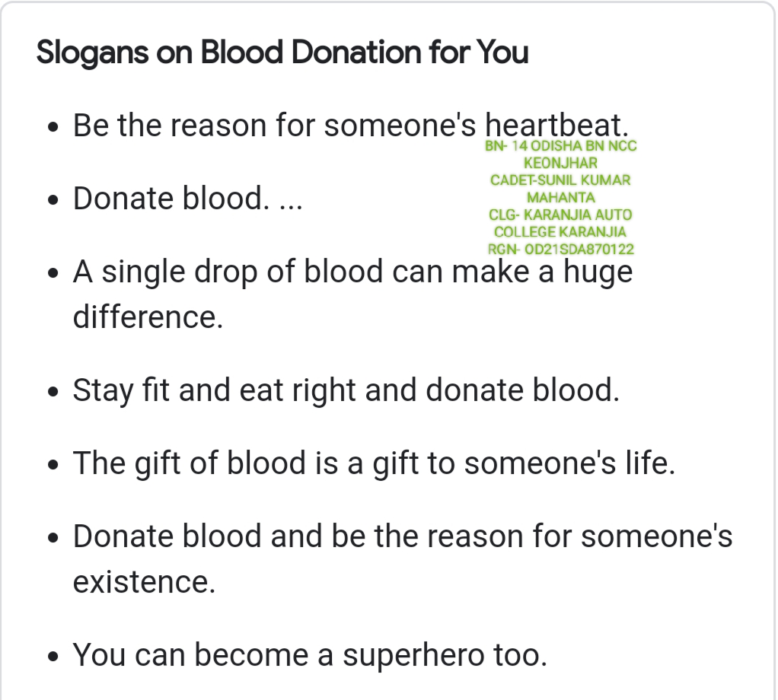Click the green 'CLG- KARANJIA AUTO' watermark line

(x=560, y=215)
